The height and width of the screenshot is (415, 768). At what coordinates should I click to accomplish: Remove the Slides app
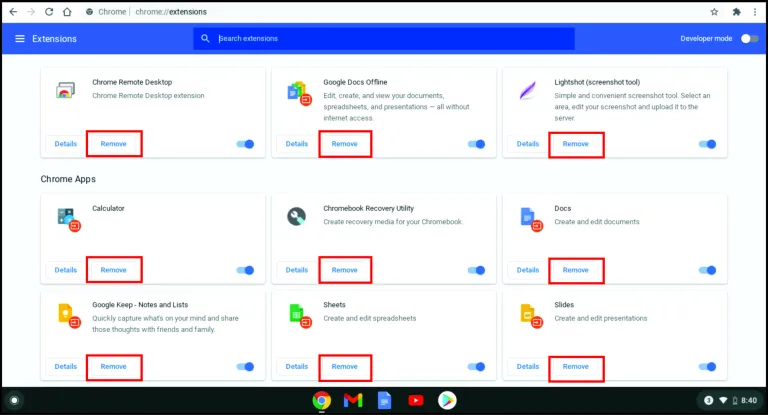tap(576, 366)
